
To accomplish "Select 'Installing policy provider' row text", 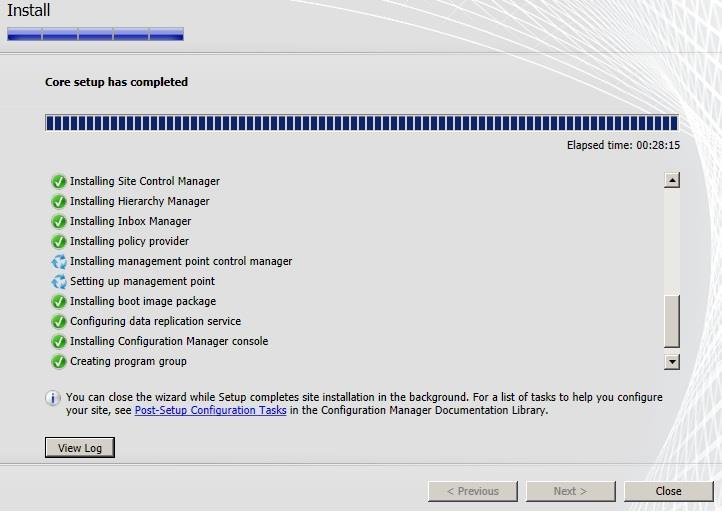I will 129,241.
